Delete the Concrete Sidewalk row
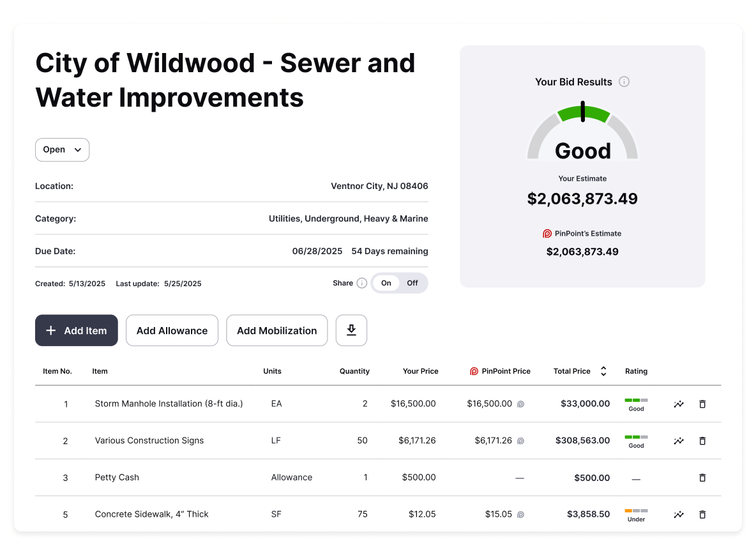Screen dimensions: 756x557 (x=702, y=514)
